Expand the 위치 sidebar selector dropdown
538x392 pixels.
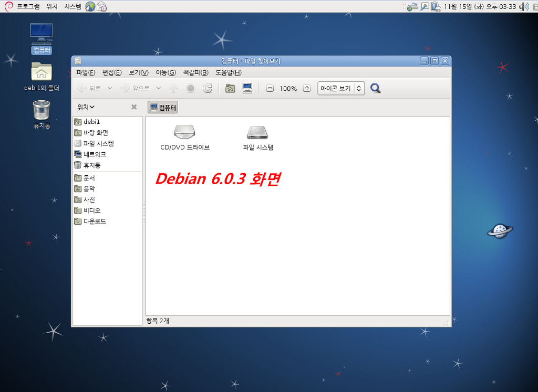point(86,107)
